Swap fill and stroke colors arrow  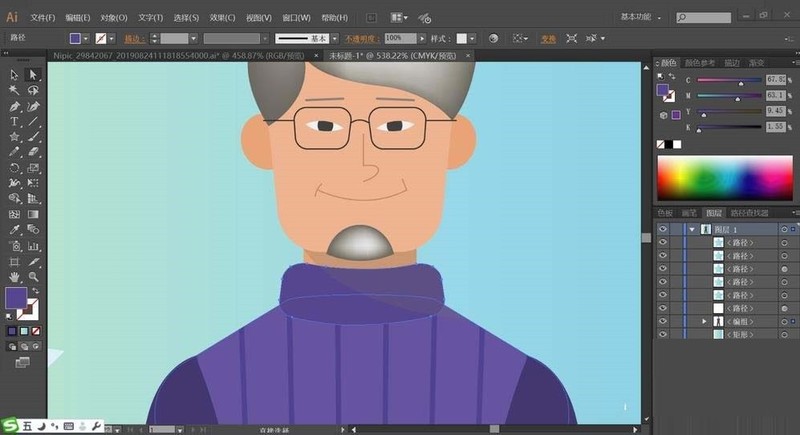coord(36,291)
